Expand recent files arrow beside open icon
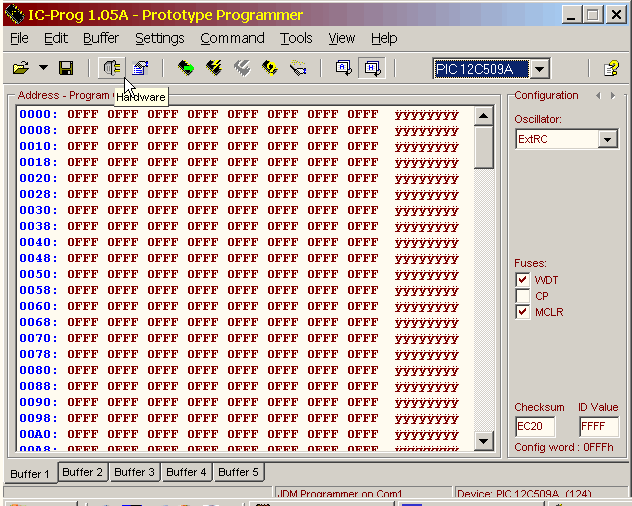This screenshot has height=506, width=632. tap(43, 68)
